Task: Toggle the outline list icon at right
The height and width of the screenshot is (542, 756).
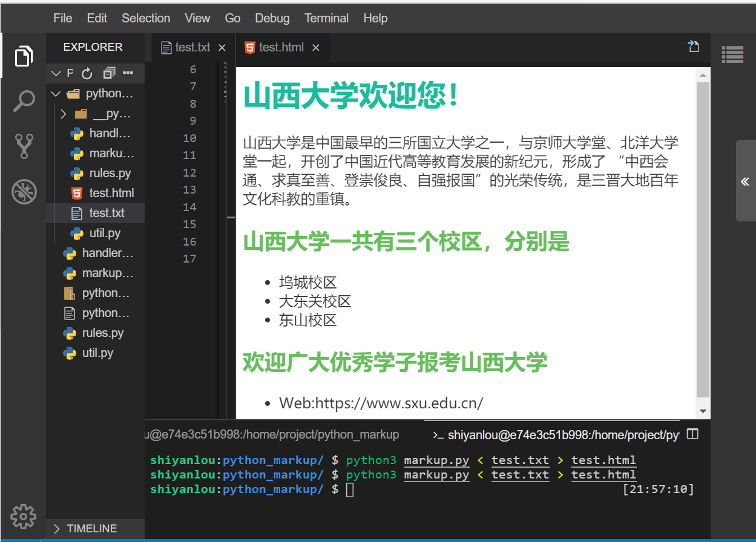Action: point(732,54)
